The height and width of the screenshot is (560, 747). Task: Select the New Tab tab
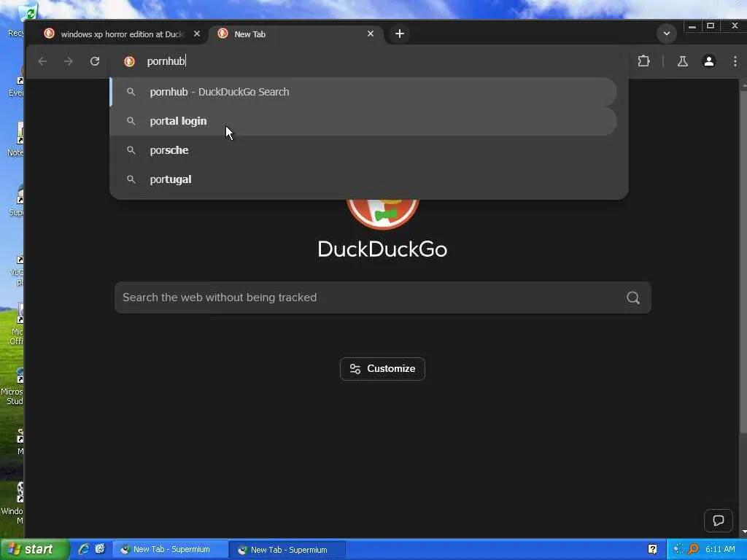click(295, 34)
